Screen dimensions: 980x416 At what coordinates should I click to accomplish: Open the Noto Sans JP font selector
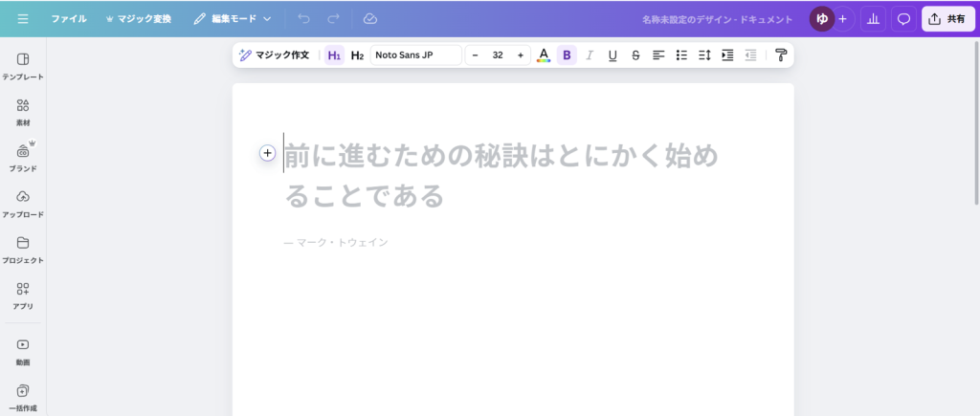(x=415, y=55)
